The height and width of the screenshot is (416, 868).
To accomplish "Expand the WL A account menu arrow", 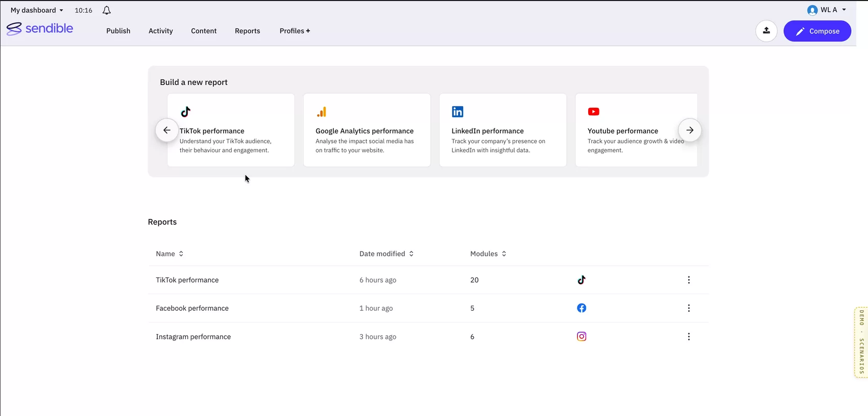I will 844,10.
